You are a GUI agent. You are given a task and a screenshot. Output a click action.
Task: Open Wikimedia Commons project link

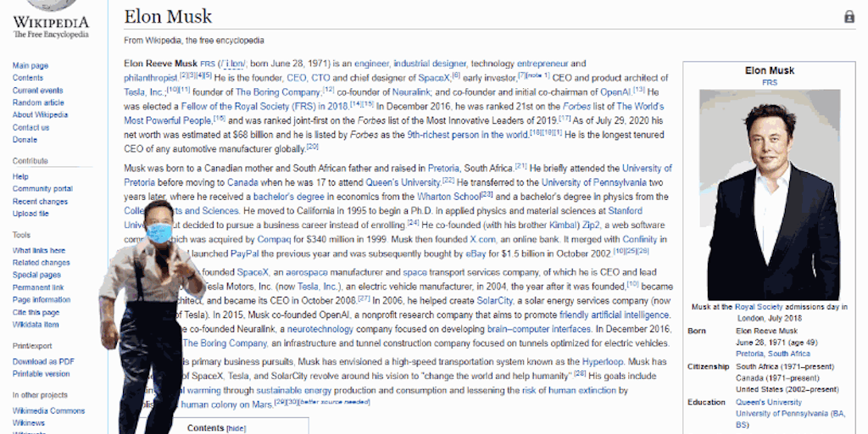coord(48,411)
